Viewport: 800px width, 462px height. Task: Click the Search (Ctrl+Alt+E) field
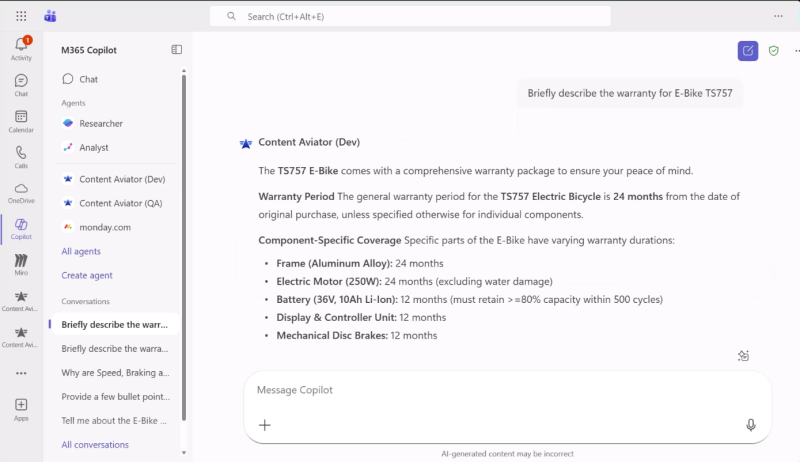tap(410, 16)
